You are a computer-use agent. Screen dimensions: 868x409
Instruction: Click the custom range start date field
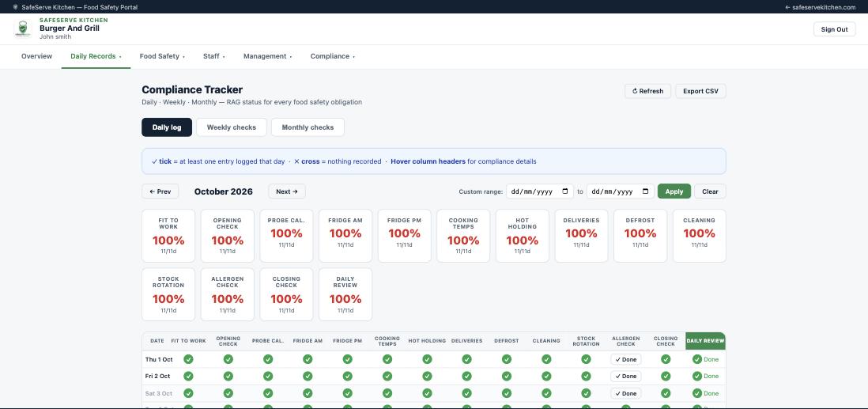540,191
